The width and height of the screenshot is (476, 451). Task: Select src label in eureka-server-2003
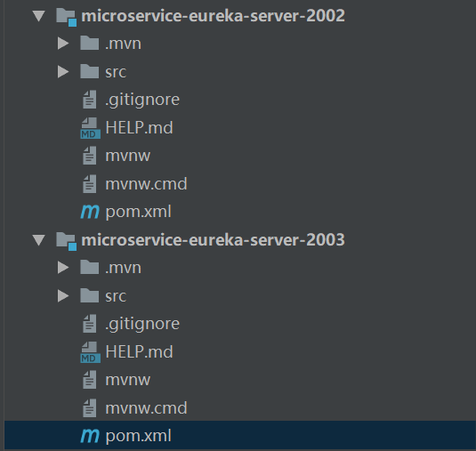[x=116, y=296]
